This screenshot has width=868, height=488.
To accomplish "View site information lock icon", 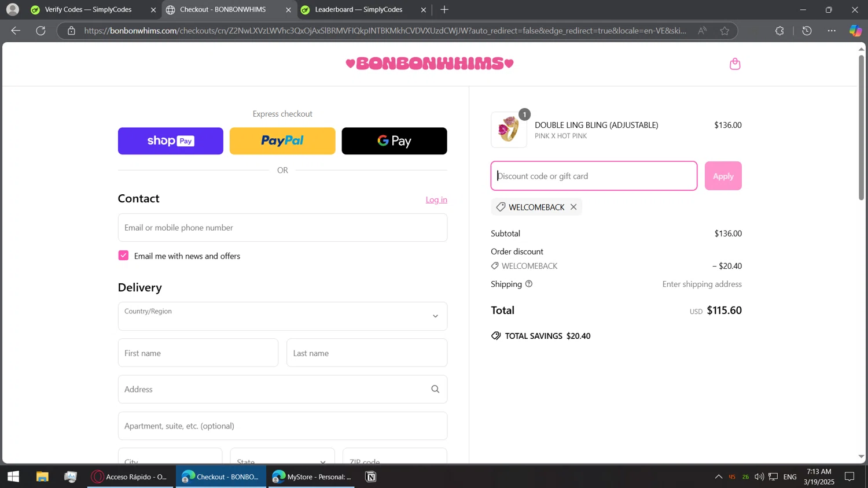I will pos(71,31).
